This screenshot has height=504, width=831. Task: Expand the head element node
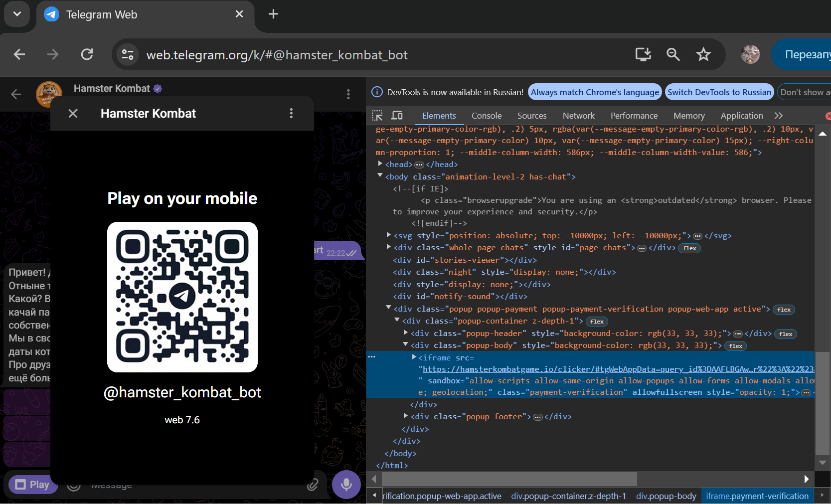coord(380,164)
